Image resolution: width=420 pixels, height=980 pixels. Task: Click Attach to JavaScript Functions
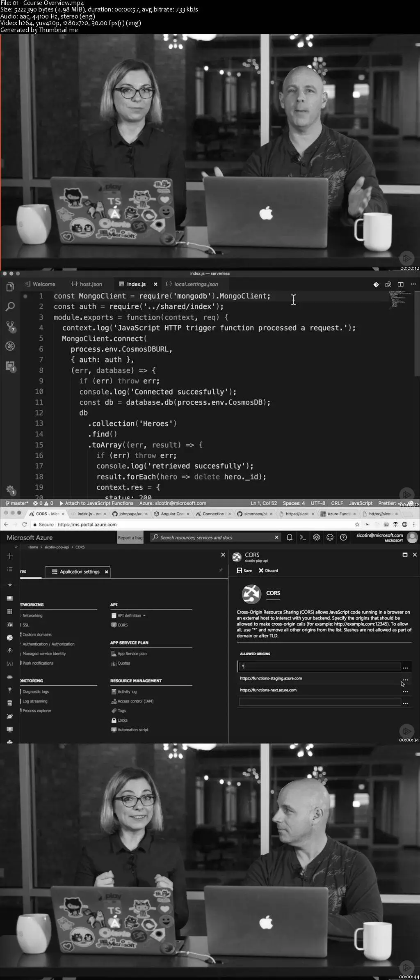coord(96,503)
